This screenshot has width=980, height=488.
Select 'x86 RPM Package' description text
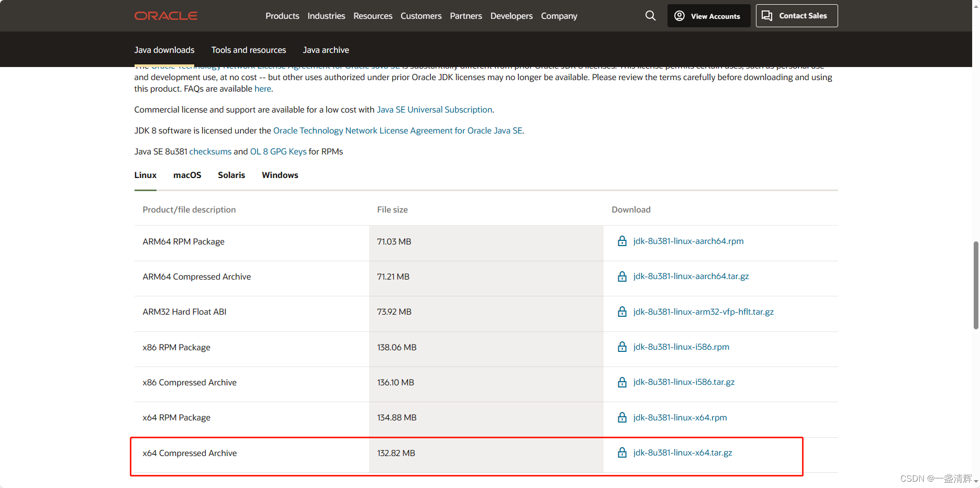click(176, 347)
